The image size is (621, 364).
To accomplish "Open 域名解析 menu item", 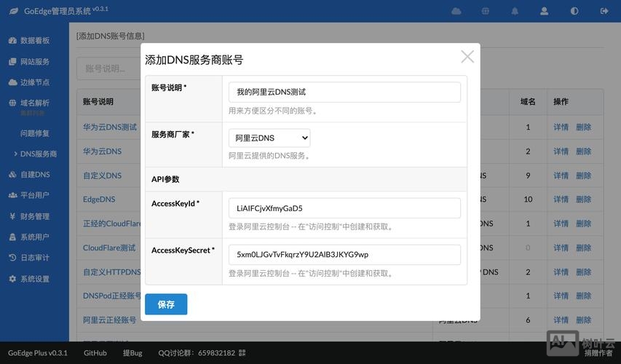I will (35, 103).
